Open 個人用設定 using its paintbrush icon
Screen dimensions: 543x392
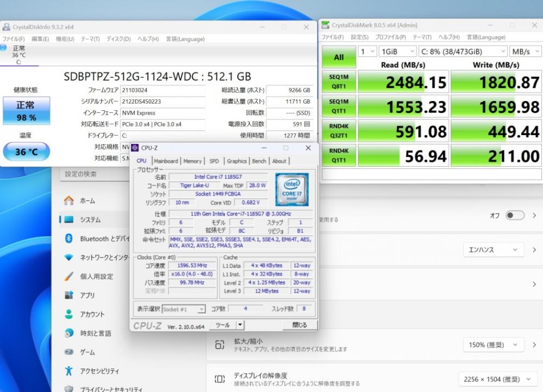click(x=69, y=276)
